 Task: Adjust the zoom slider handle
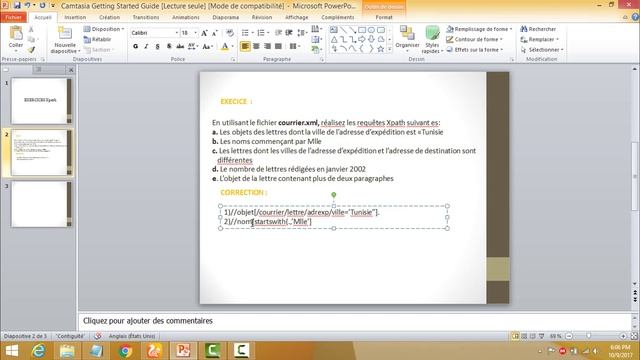[x=589, y=336]
